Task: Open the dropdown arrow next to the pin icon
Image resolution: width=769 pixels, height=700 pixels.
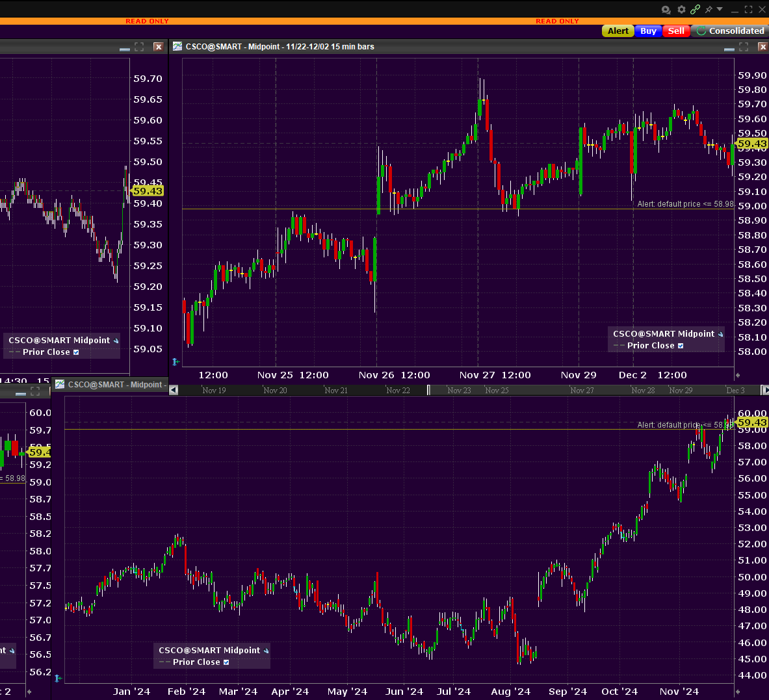Action: pos(720,10)
